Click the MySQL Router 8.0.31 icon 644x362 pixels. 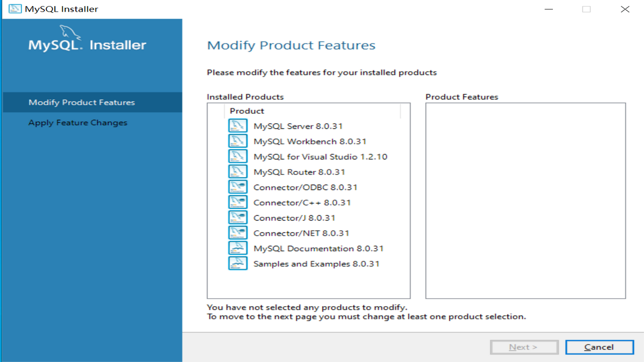(237, 171)
